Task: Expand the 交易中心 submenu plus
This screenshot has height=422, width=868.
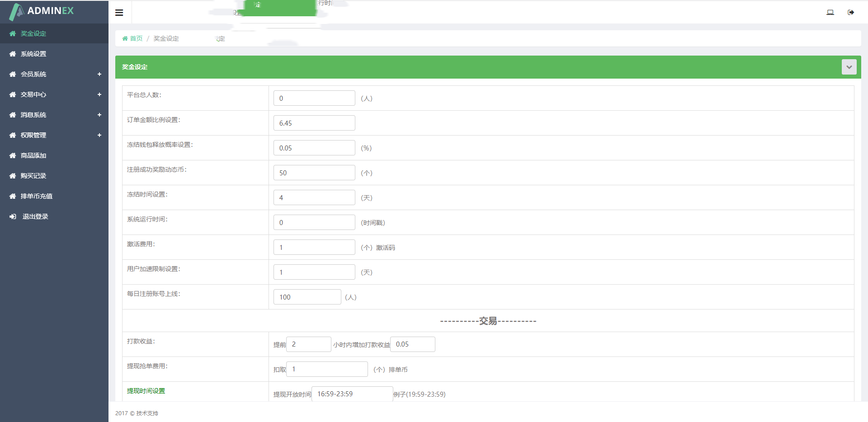Action: 99,94
